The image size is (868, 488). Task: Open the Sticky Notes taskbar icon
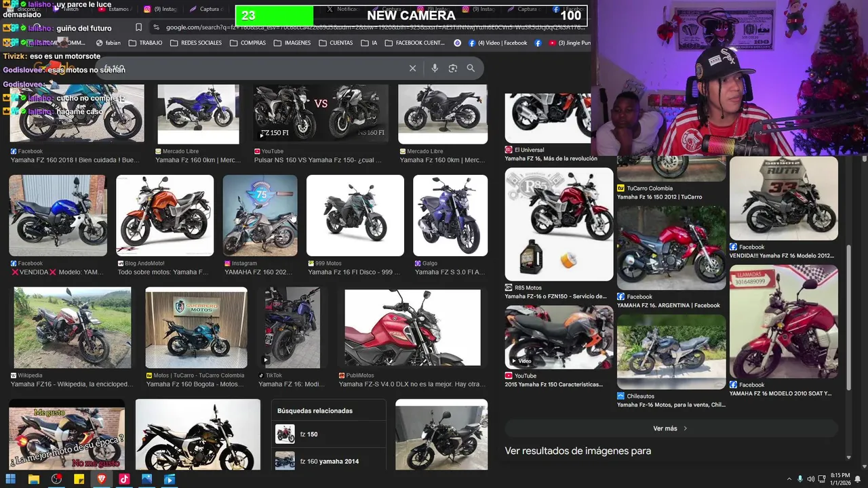79,479
